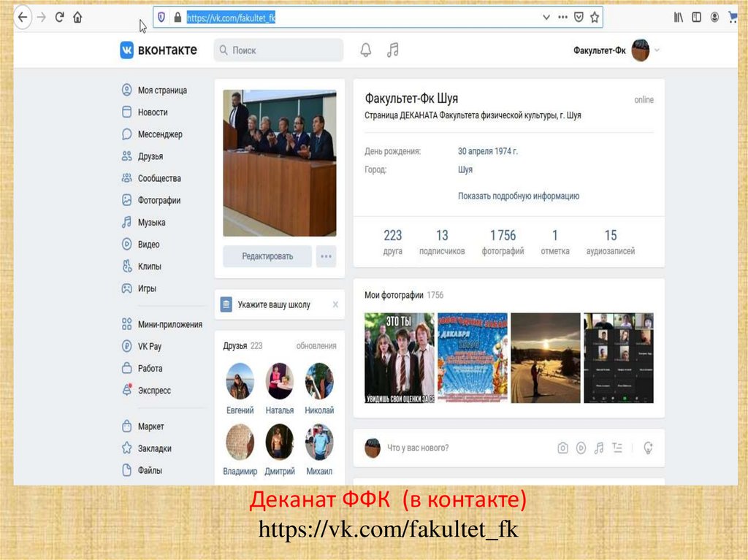Click the Редактировать button
748x560 pixels.
click(x=267, y=256)
